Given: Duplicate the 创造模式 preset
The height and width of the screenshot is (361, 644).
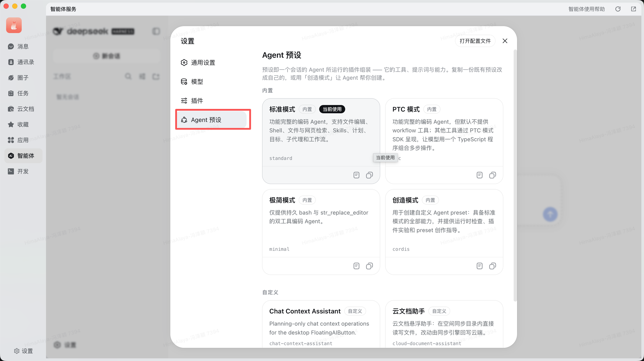Looking at the screenshot, I should pyautogui.click(x=492, y=266).
